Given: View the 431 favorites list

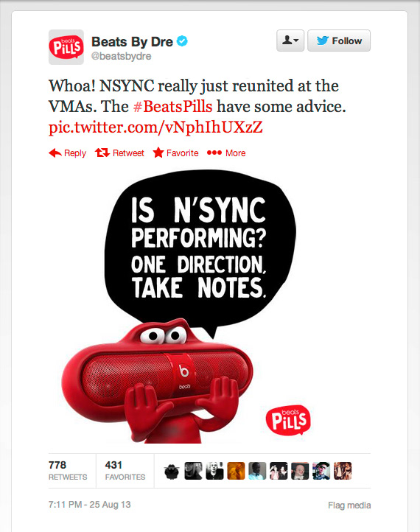Looking at the screenshot, I should tap(125, 470).
